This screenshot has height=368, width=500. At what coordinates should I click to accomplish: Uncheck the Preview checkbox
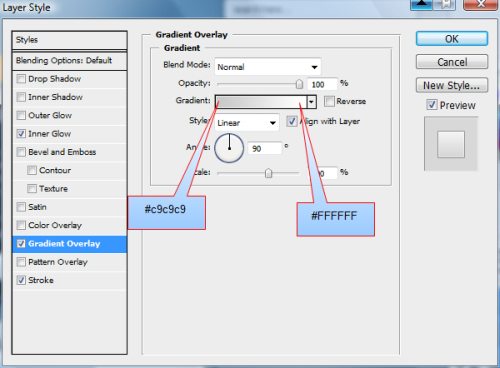[432, 105]
